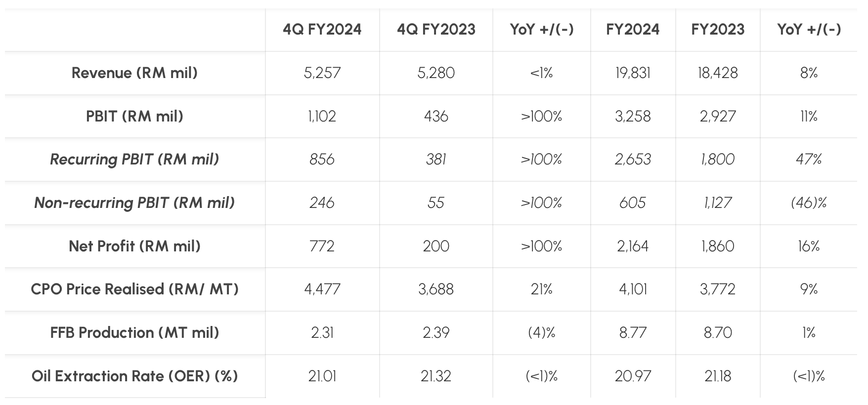
Task: Click the FY2024 column header
Action: click(633, 30)
